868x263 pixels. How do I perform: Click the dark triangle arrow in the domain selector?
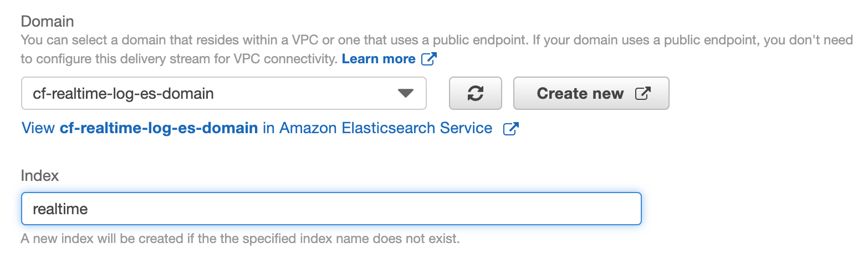tap(406, 93)
